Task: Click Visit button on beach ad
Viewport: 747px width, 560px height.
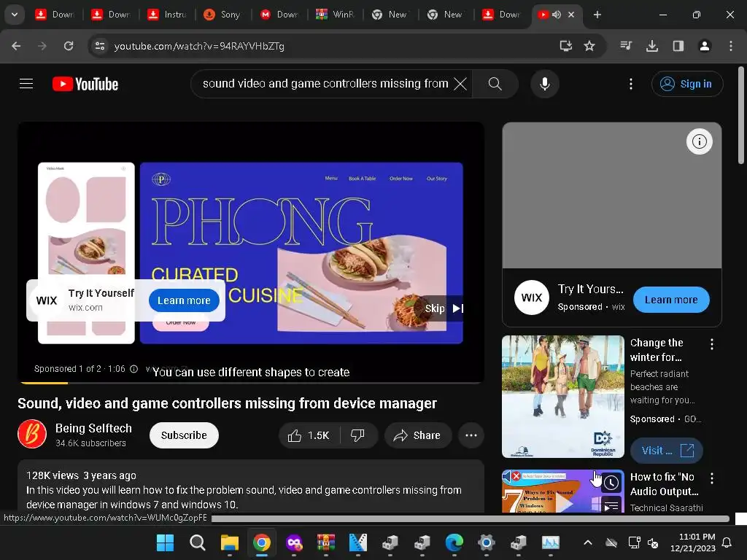Action: point(667,451)
